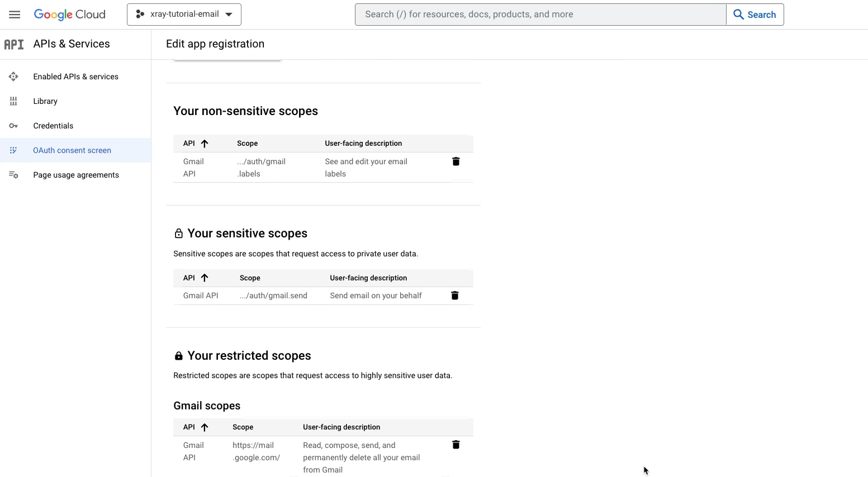The height and width of the screenshot is (477, 868).
Task: Click the OAuth consent screen icon
Action: tap(13, 150)
